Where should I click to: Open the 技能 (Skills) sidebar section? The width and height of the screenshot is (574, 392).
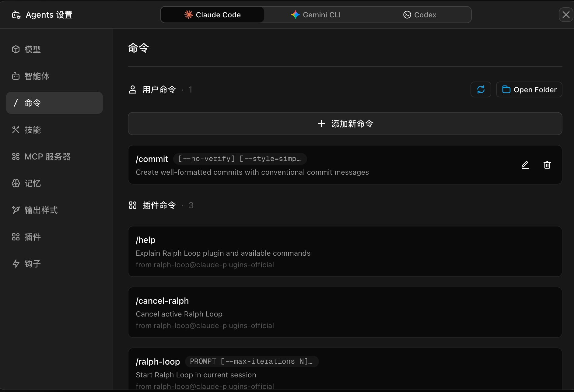32,130
